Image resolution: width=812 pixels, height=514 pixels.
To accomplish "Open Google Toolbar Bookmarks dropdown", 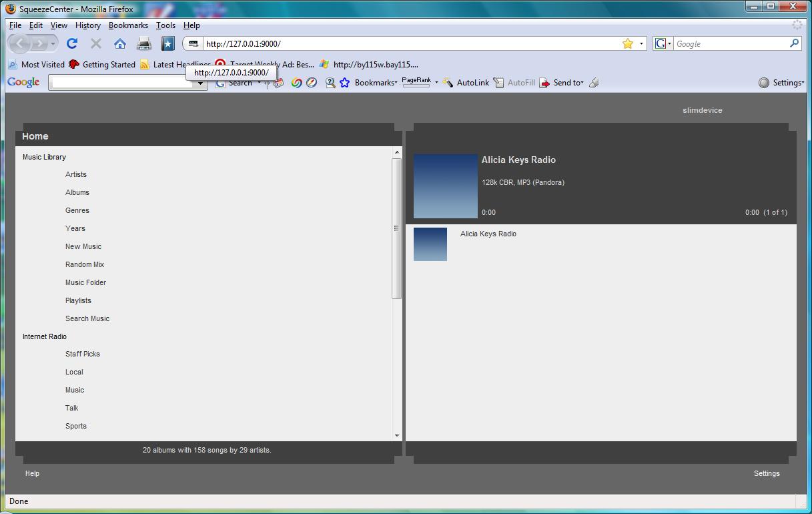I will tap(375, 83).
